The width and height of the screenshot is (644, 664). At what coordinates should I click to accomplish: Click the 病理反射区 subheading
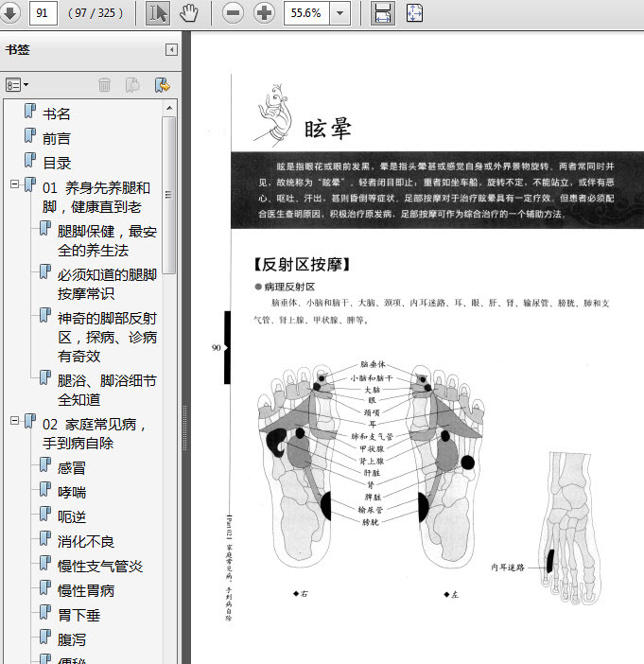pyautogui.click(x=289, y=288)
